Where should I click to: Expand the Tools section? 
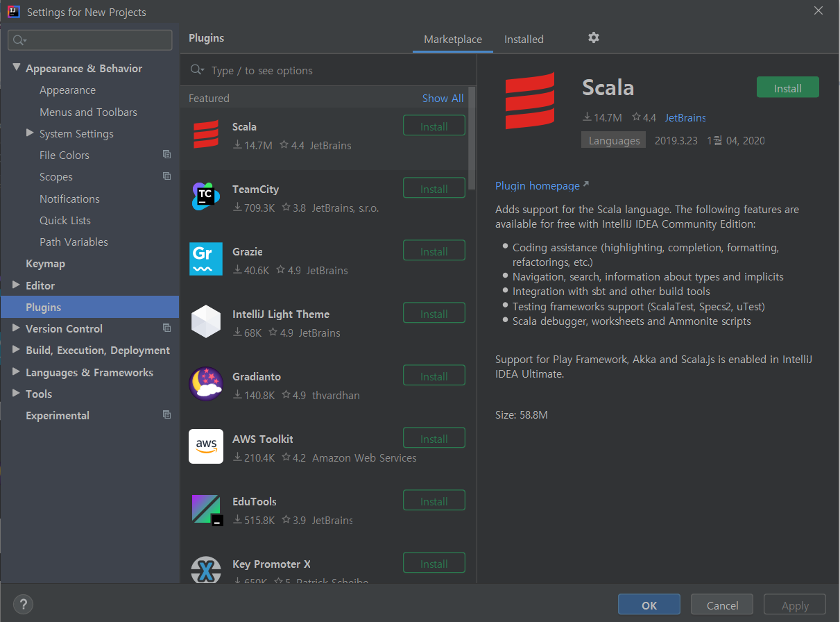tap(17, 393)
